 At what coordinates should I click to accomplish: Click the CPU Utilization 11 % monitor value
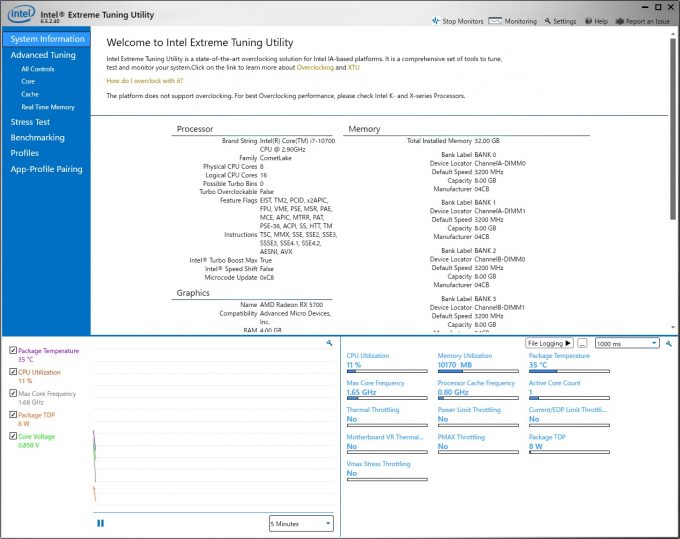[353, 365]
